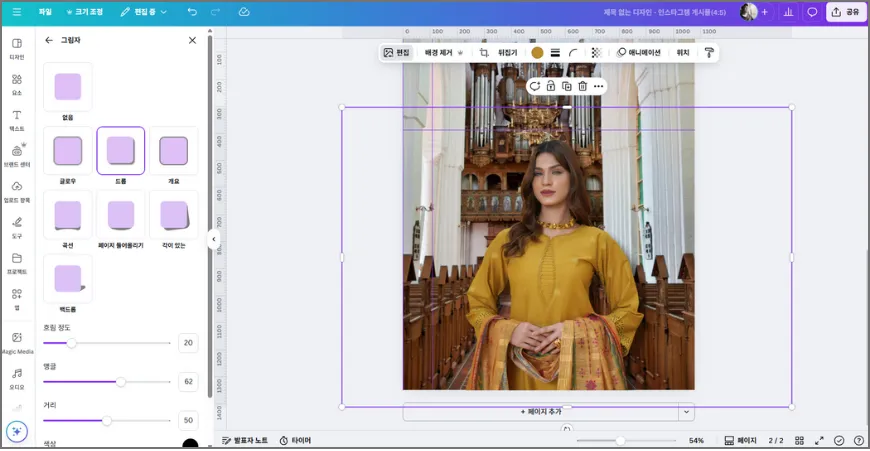
Task: Open the comments speech bubble icon
Action: tap(812, 12)
